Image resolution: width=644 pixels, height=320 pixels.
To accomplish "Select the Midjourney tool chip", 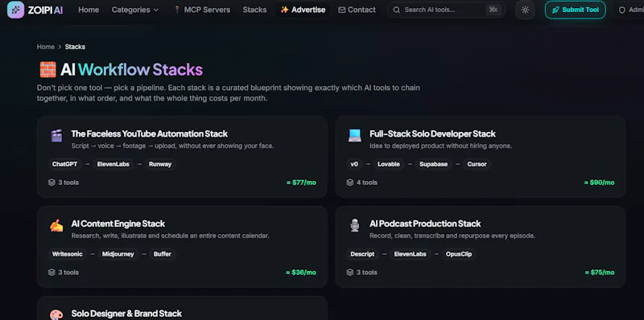I will [x=118, y=254].
